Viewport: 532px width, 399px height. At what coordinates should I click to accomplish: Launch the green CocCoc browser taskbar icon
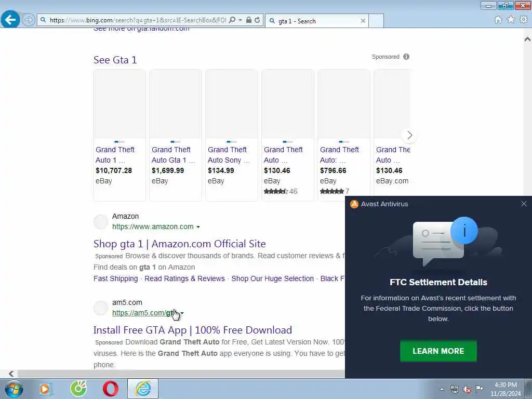[78, 389]
